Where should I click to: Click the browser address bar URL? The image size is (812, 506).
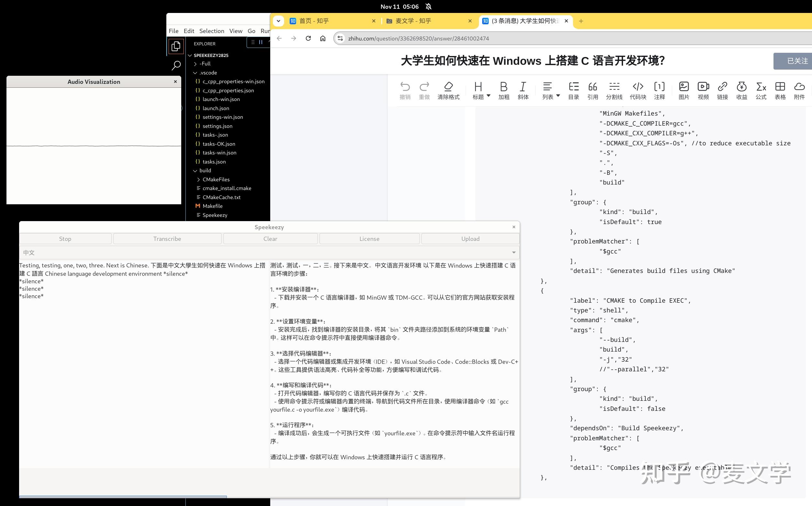tap(418, 39)
